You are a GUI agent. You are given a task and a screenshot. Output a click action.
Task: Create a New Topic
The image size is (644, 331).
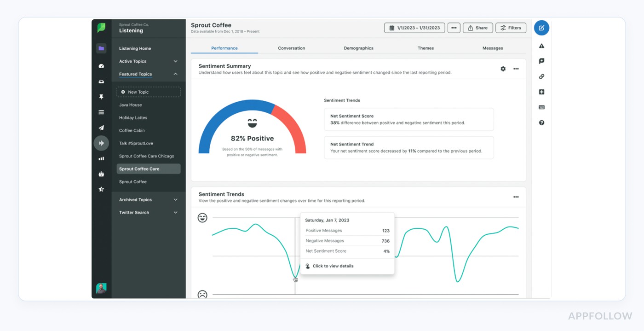tap(149, 92)
